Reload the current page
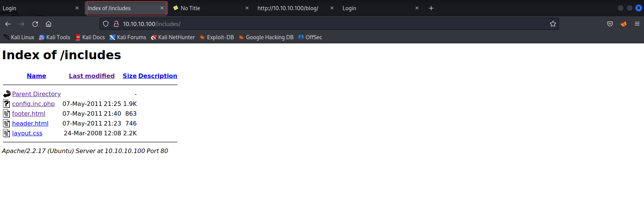Viewport: 644px width, 213px height. pyautogui.click(x=35, y=24)
